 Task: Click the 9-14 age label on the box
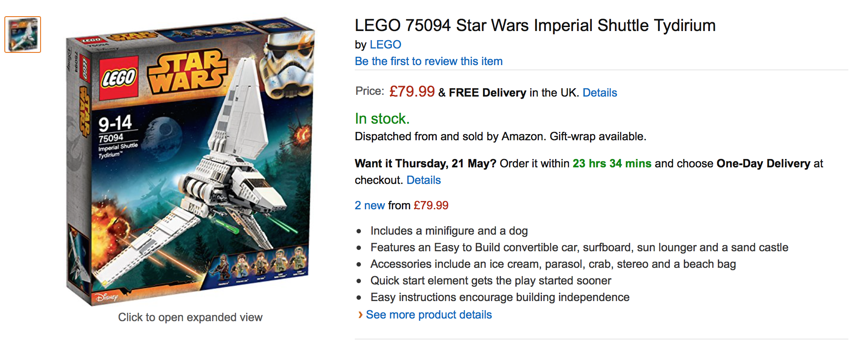click(115, 123)
